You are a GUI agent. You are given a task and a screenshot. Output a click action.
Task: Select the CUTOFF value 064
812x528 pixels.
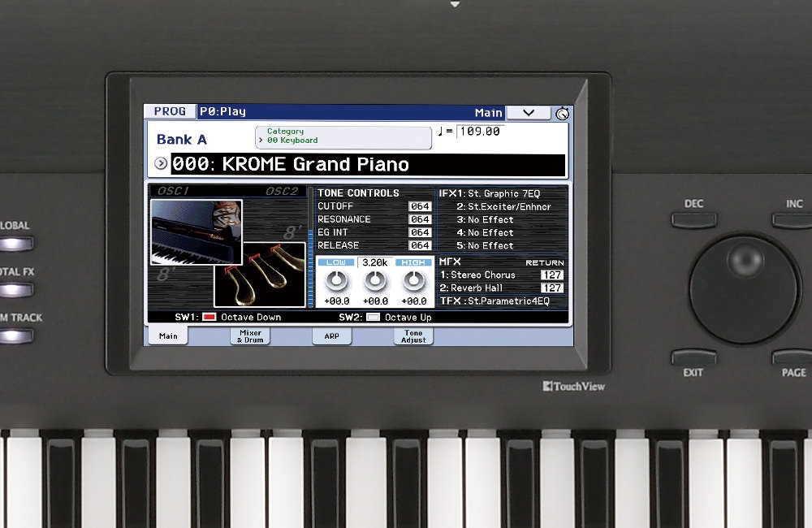coord(420,206)
